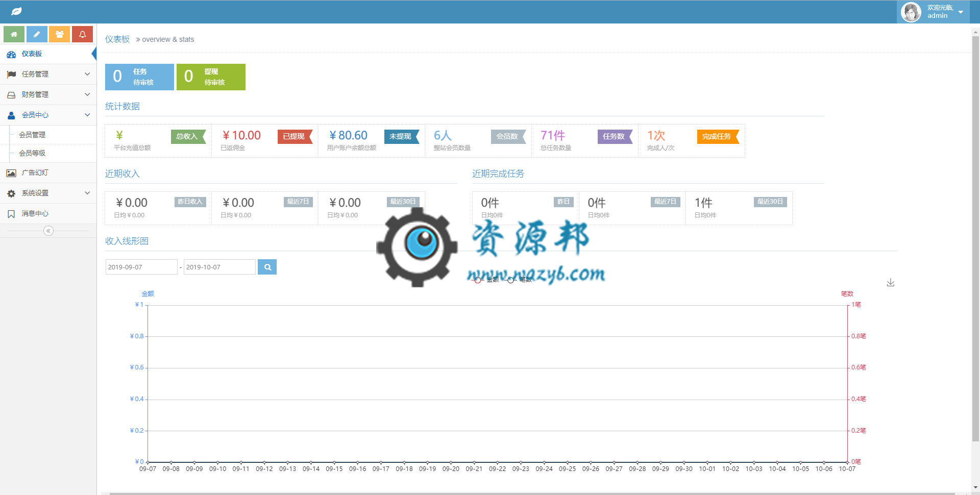This screenshot has width=980, height=495.
Task: Click the leaf logo in top bar
Action: (16, 11)
